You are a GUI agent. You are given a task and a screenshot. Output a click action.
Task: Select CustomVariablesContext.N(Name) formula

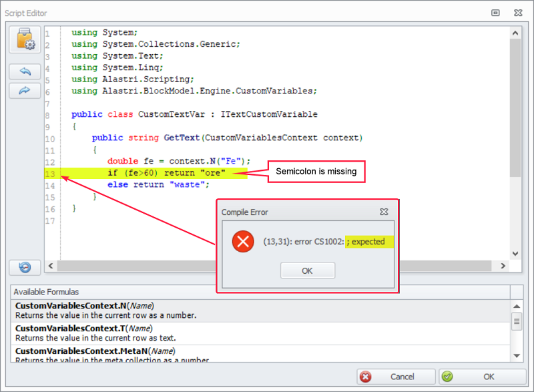260,311
